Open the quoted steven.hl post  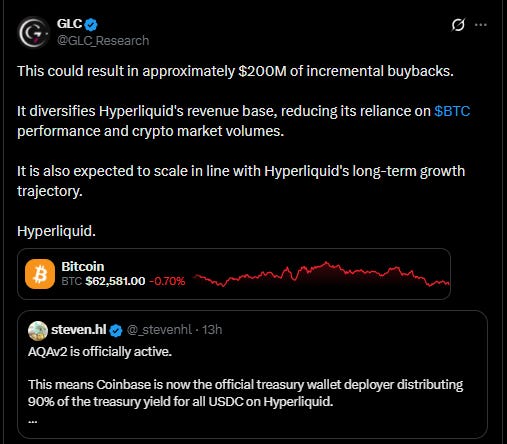[x=252, y=374]
